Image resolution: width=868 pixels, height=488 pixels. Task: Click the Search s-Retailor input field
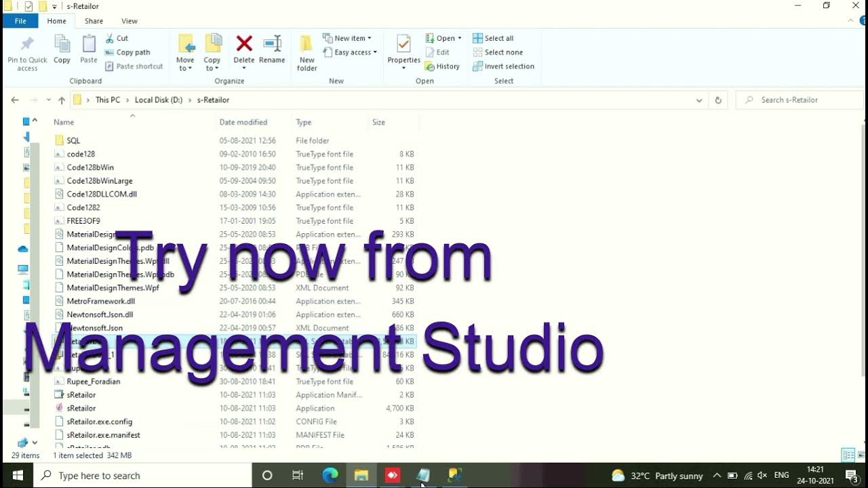800,100
